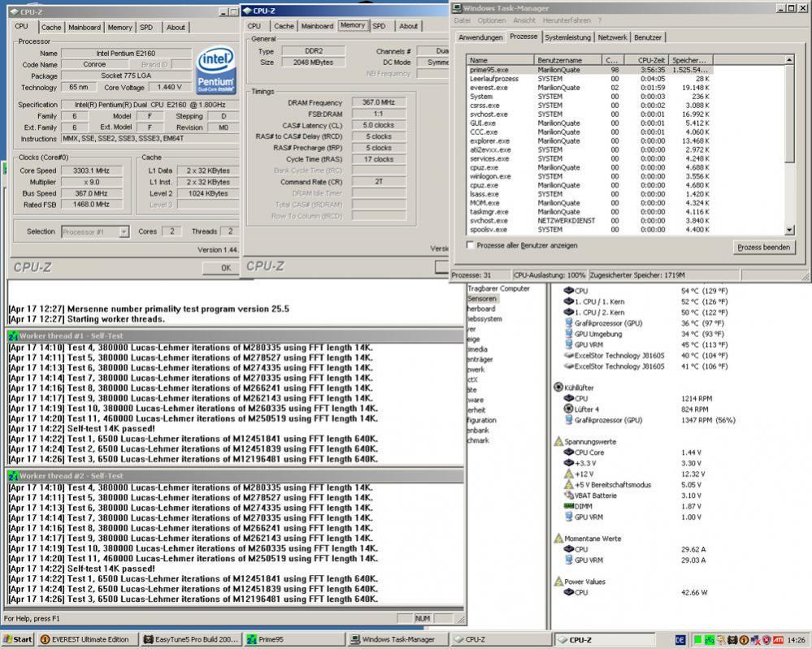Click the GPU Umgebung sensor icon
This screenshot has height=649, width=812.
pyautogui.click(x=568, y=334)
